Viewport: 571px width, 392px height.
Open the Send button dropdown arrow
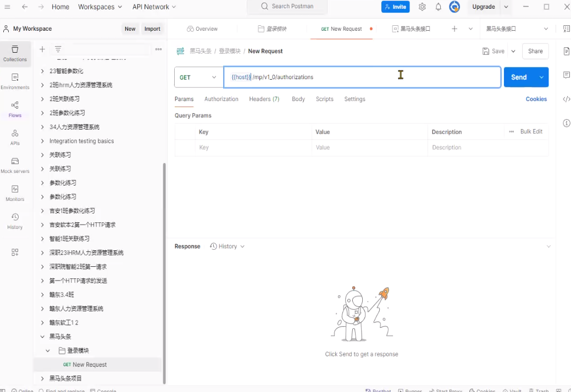pyautogui.click(x=541, y=77)
